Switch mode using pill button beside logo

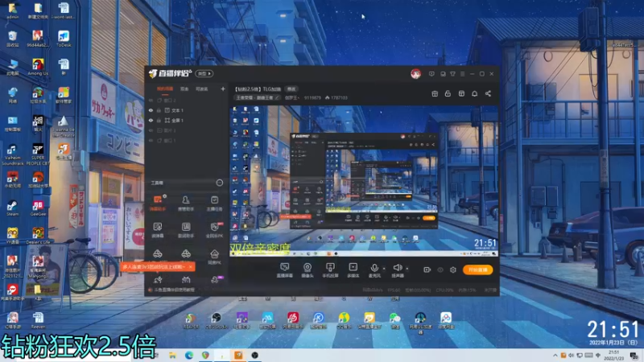click(x=204, y=73)
